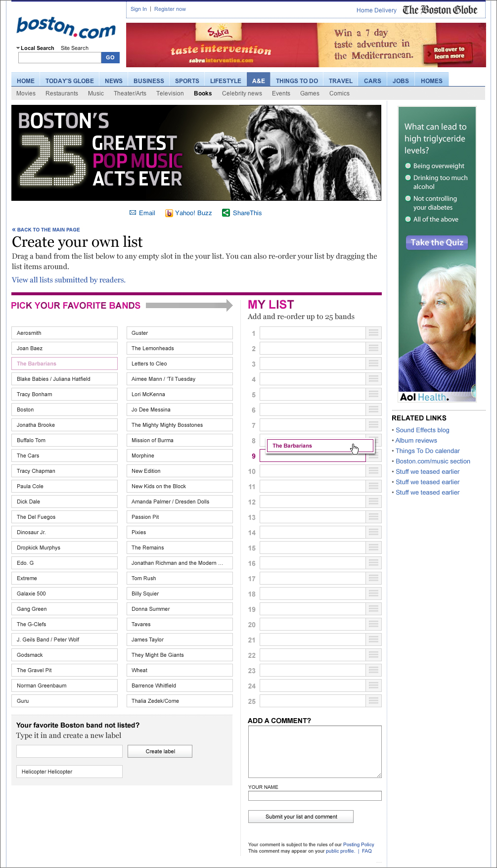
Task: Open the Local Search dropdown arrow
Action: pyautogui.click(x=18, y=48)
